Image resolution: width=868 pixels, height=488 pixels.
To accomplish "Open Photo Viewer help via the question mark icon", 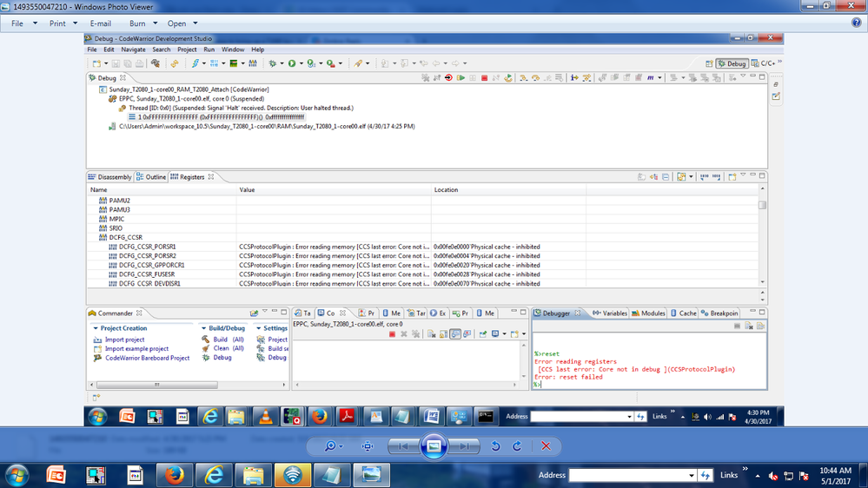I will [857, 23].
